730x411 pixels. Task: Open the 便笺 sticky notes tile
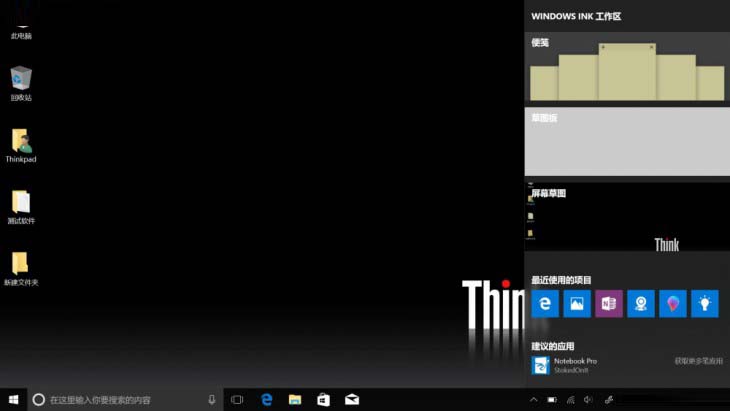(x=627, y=69)
